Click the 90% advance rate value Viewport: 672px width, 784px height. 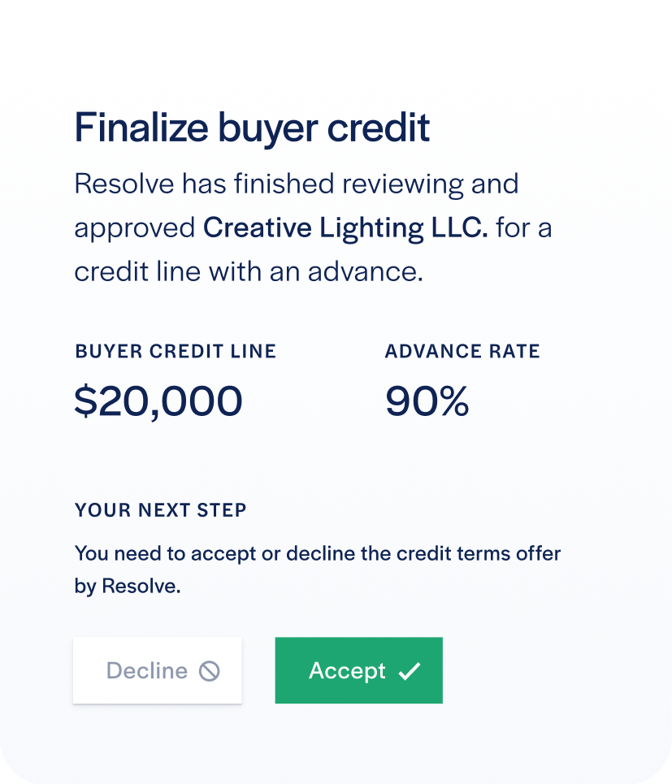pos(427,401)
